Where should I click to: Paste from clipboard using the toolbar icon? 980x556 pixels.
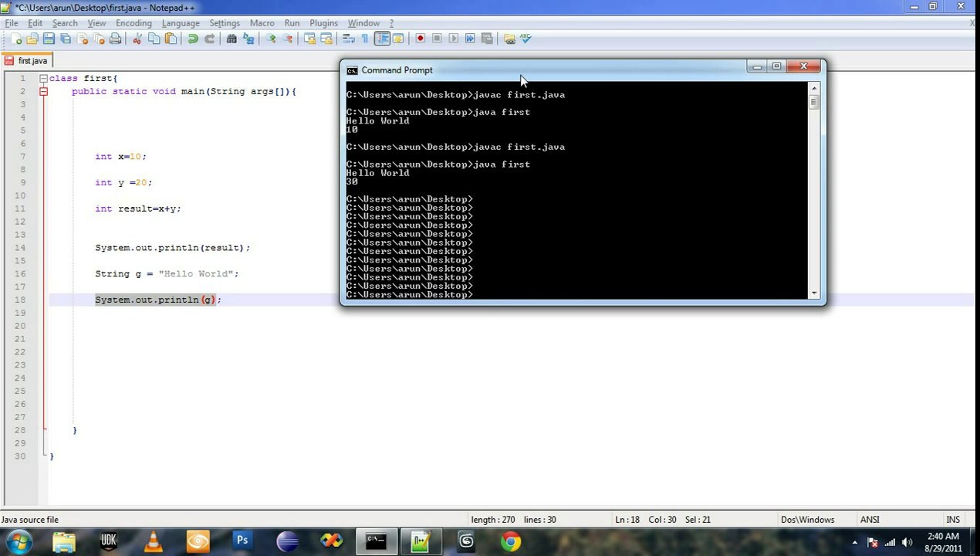(x=171, y=39)
